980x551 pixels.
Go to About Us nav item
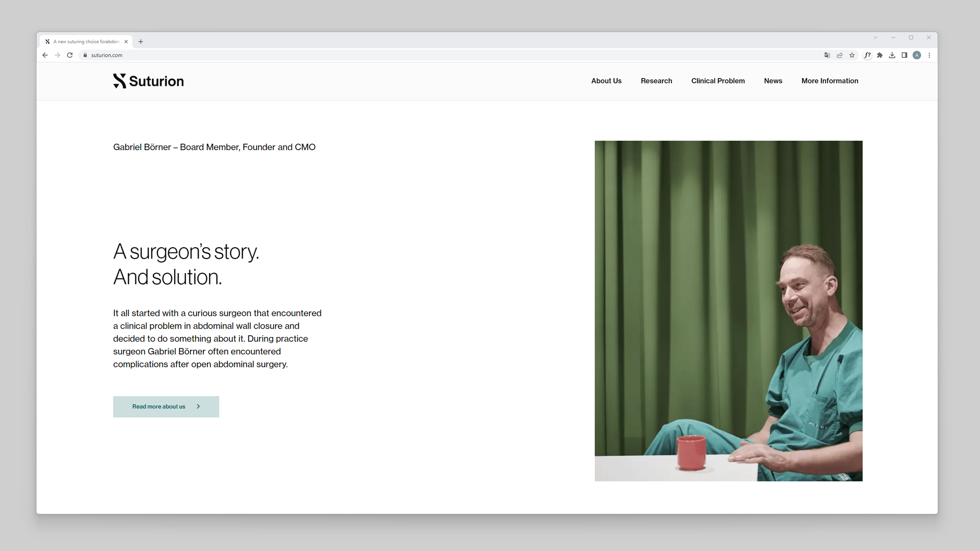(606, 81)
